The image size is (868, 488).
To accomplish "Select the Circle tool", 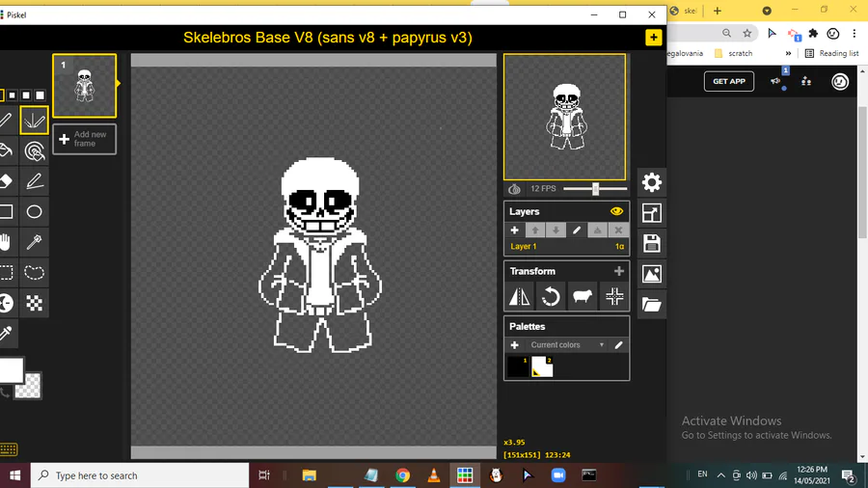I will (34, 211).
